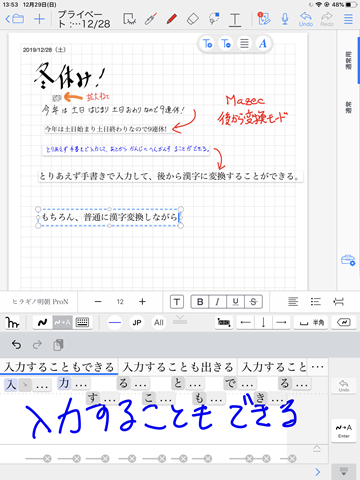Add a new page with plus icon
360x480 pixels.
[39, 19]
